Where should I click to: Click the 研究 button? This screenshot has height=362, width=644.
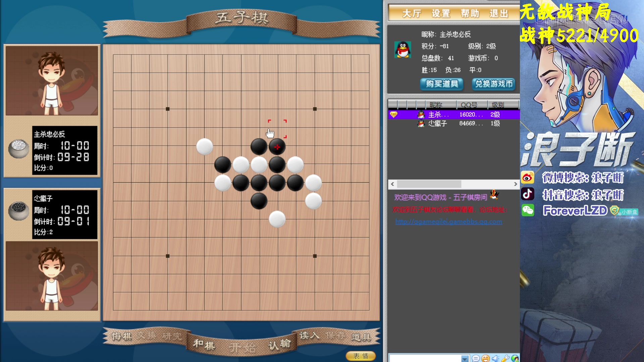[x=172, y=336]
